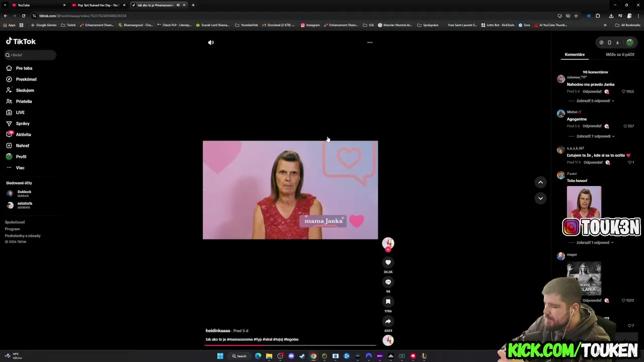Open the Pre teba feed

pyautogui.click(x=24, y=68)
